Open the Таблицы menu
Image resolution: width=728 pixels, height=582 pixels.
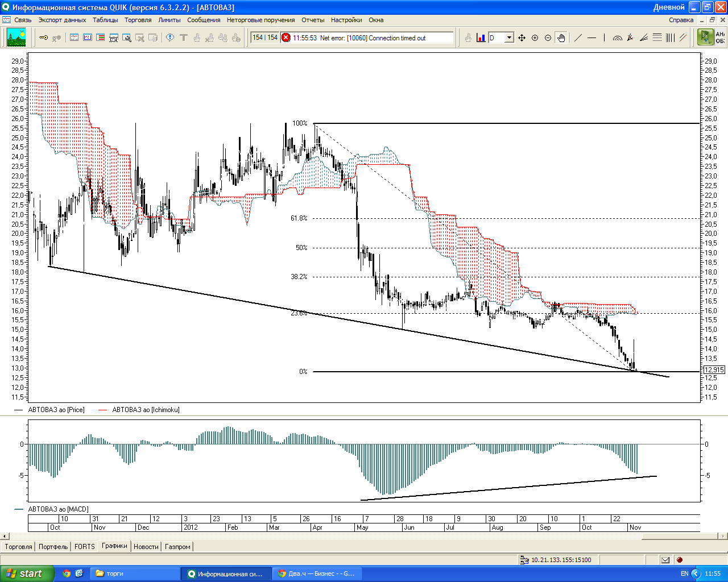click(105, 20)
